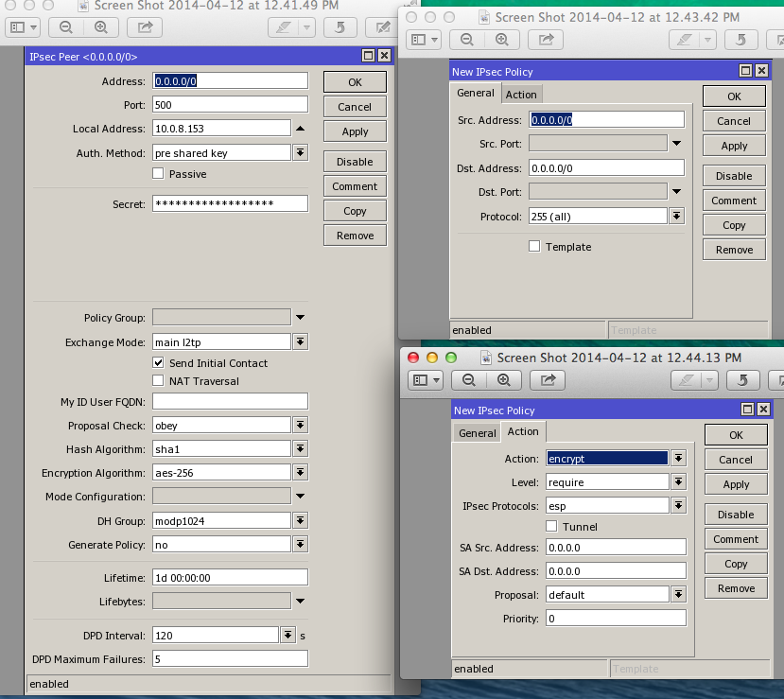The height and width of the screenshot is (699, 784).
Task: Share the 12.44.13 PM screenshot
Action: [x=548, y=380]
